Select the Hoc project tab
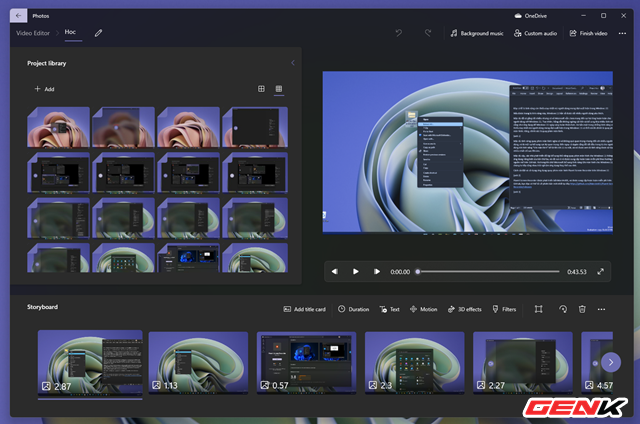640x424 pixels. (70, 32)
